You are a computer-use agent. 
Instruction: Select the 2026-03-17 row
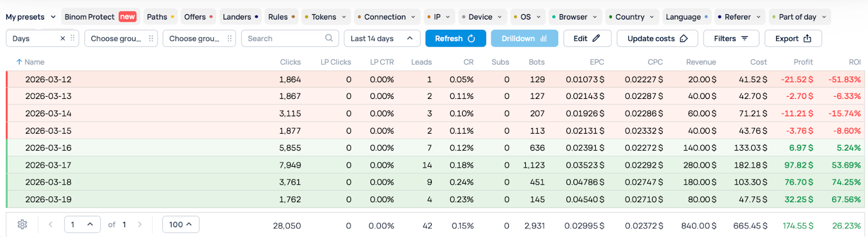[x=48, y=165]
